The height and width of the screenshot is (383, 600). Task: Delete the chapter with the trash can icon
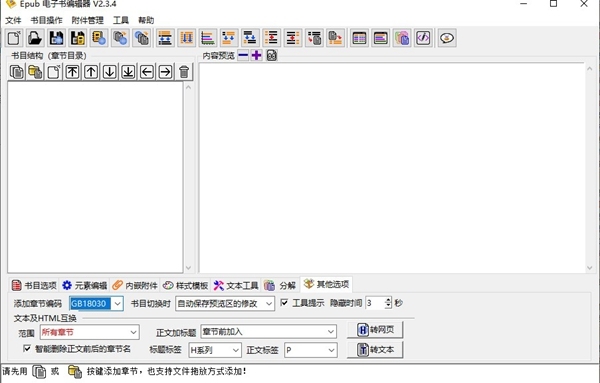(x=184, y=72)
